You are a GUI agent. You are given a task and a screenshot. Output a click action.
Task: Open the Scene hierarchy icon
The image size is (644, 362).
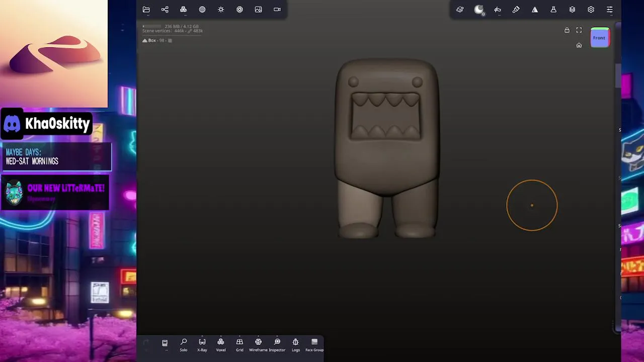165,10
